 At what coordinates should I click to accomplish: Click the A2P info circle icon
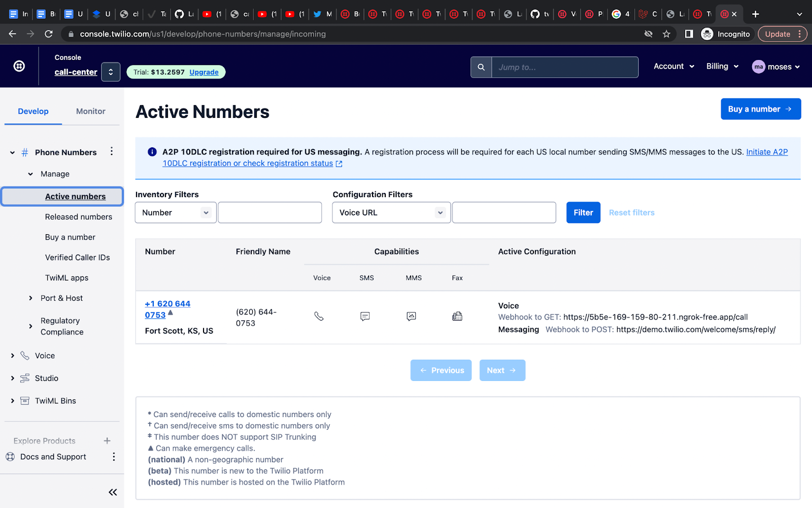coord(152,152)
